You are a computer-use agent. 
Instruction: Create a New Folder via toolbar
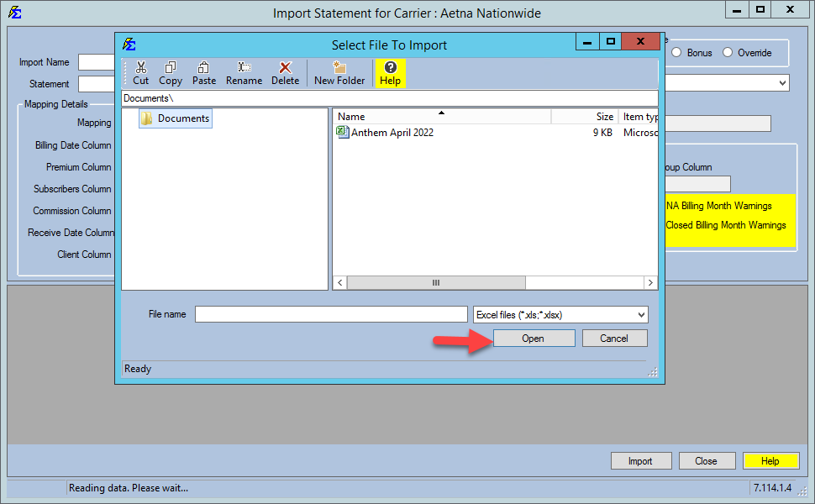tap(339, 73)
